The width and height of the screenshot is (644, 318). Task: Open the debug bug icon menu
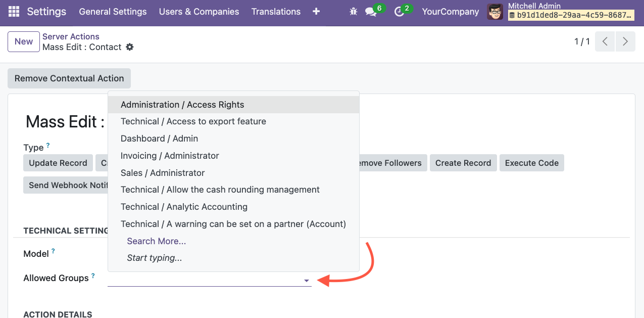[353, 11]
